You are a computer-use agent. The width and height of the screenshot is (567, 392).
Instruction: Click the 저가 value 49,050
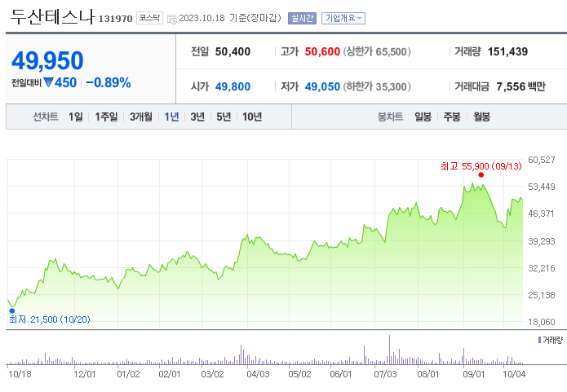point(322,86)
